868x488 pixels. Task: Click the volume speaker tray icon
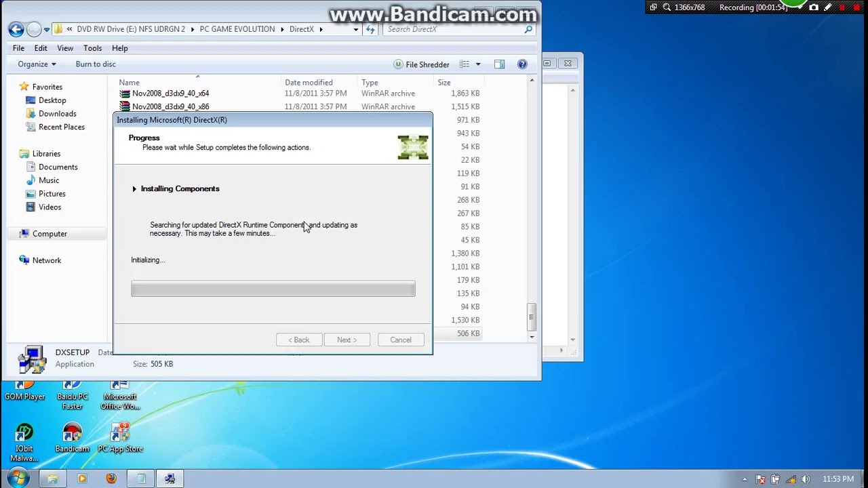(806, 479)
